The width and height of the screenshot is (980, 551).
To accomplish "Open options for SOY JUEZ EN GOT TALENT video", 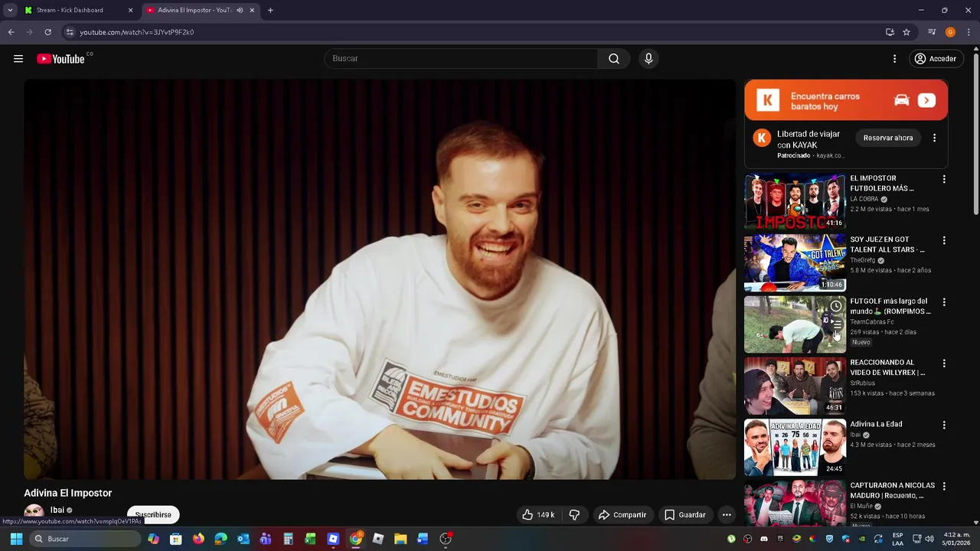I will coord(944,240).
